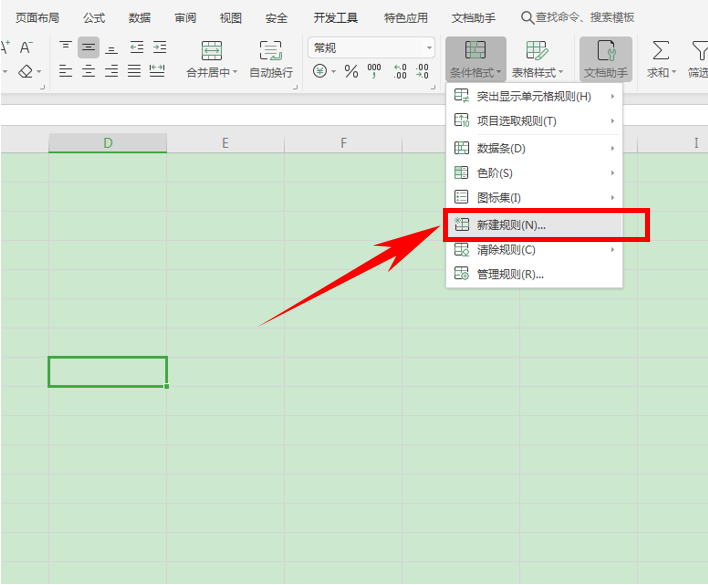Viewport: 708px width, 585px height.
Task: Open the 审阅 tab
Action: click(x=185, y=18)
